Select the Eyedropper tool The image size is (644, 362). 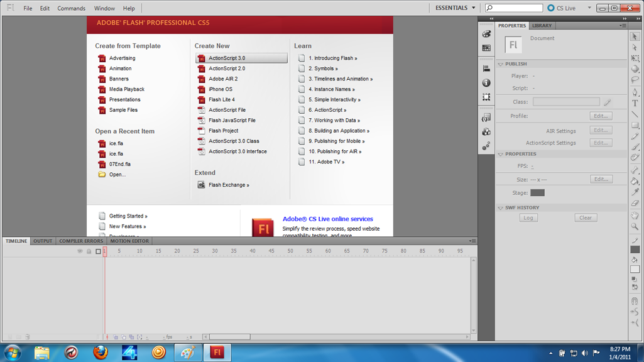tap(635, 192)
